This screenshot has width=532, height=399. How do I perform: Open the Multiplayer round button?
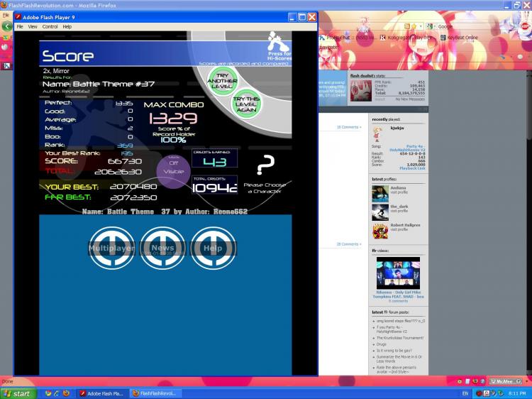tap(111, 248)
